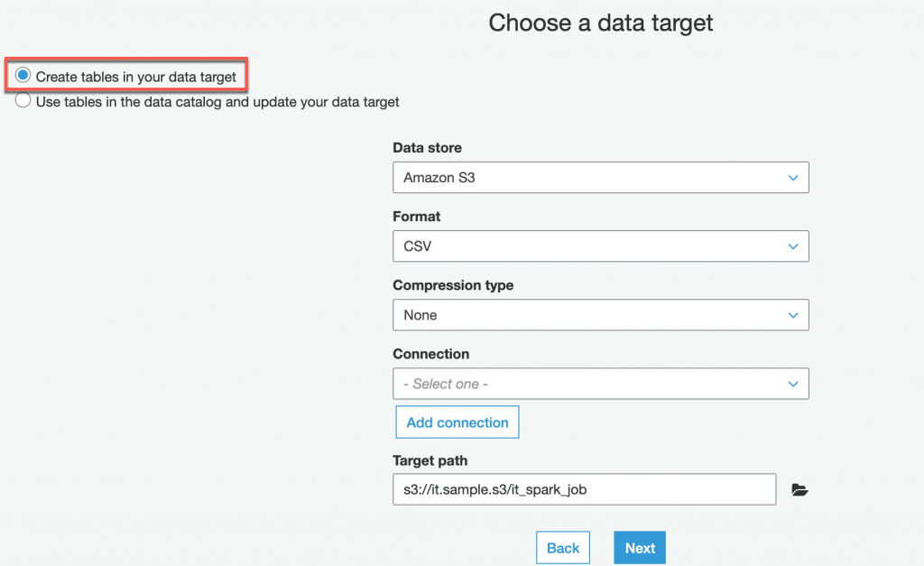
Task: Click the 'Data store' field label
Action: (427, 148)
